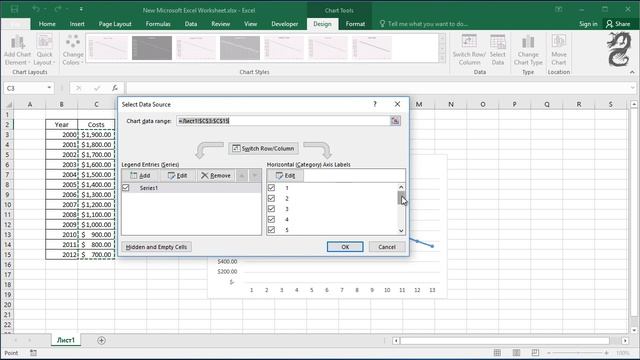Open the Developer tab

[x=284, y=24]
